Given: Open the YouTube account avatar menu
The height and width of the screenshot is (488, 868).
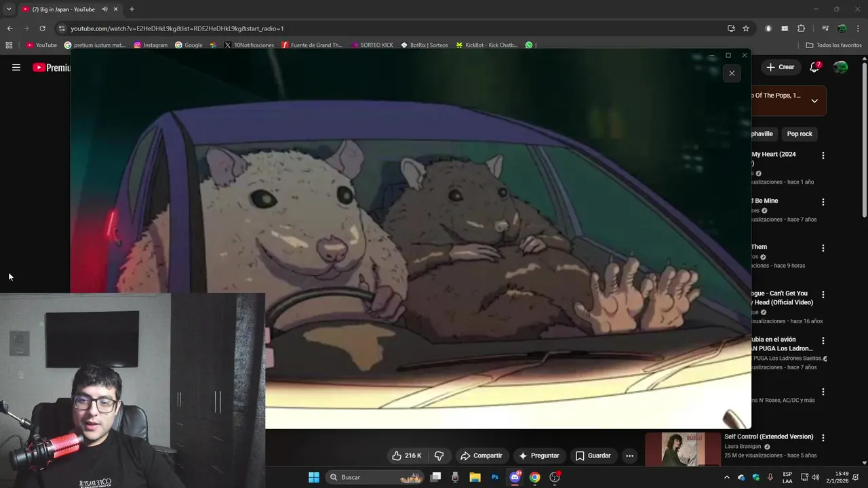Looking at the screenshot, I should pyautogui.click(x=840, y=67).
